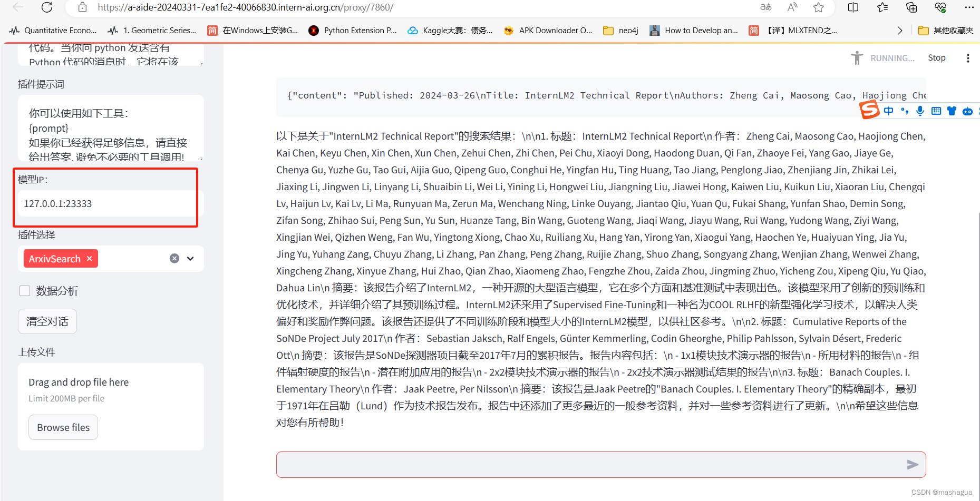The height and width of the screenshot is (501, 980).
Task: Expand bookmarks bar overflow chevron
Action: click(900, 31)
